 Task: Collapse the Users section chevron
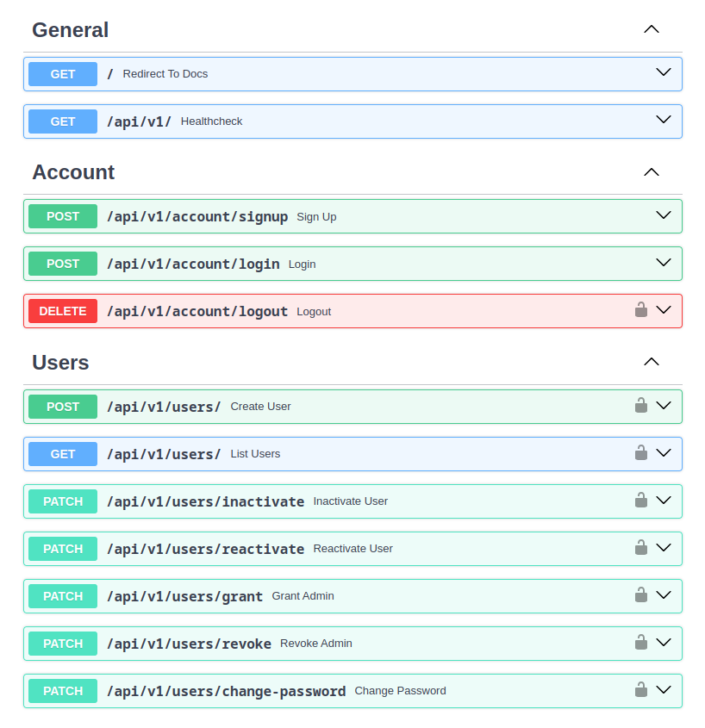(x=652, y=362)
